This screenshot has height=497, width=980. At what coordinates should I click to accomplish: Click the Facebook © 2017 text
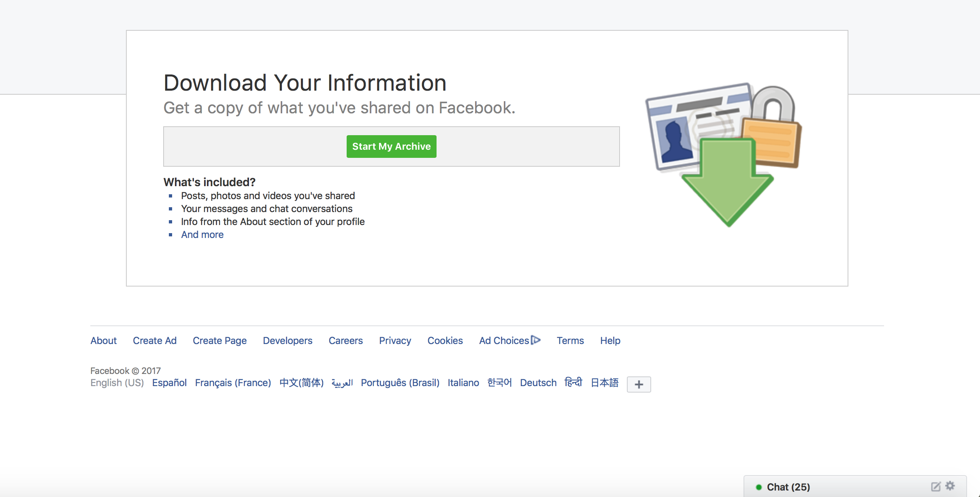click(126, 371)
